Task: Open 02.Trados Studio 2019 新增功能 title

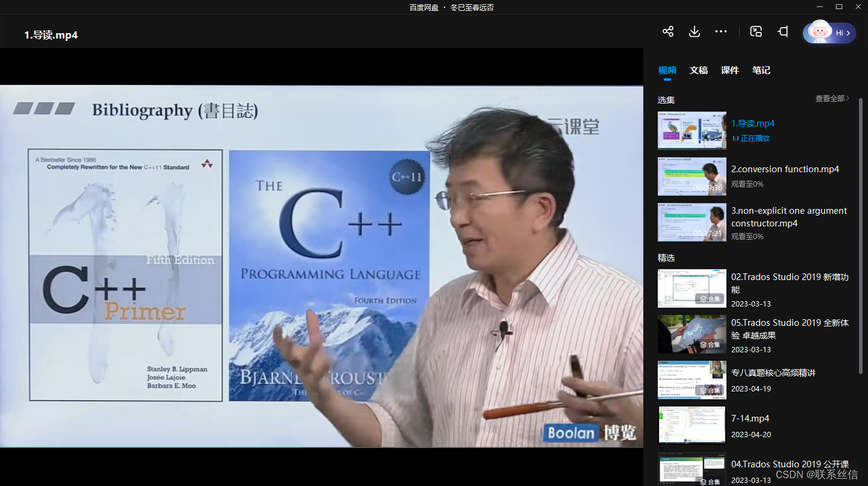Action: tap(790, 283)
